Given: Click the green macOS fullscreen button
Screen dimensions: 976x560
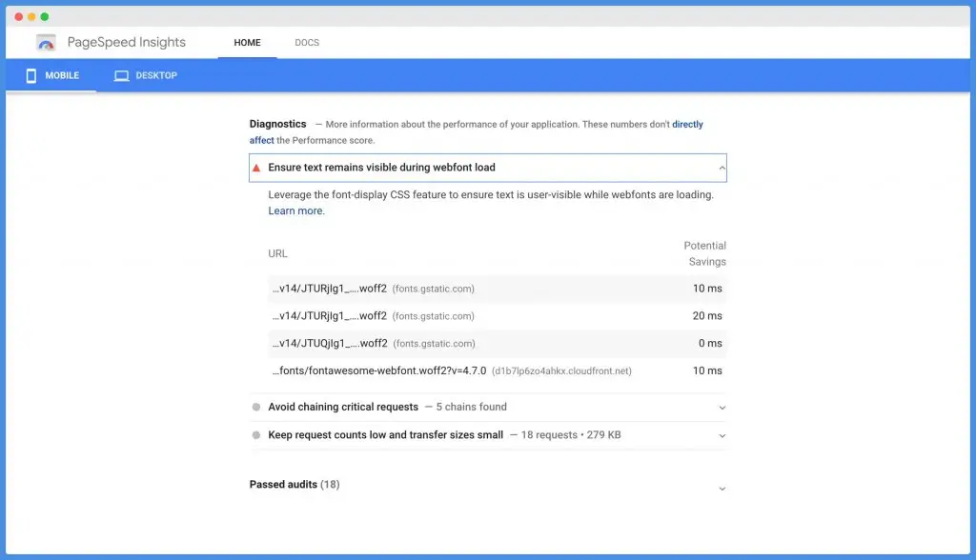Looking at the screenshot, I should (45, 16).
